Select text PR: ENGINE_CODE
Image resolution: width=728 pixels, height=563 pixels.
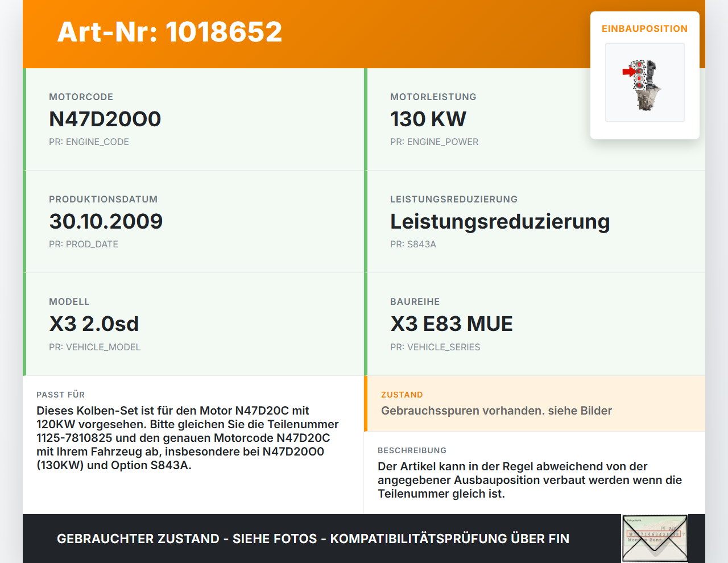pos(89,142)
